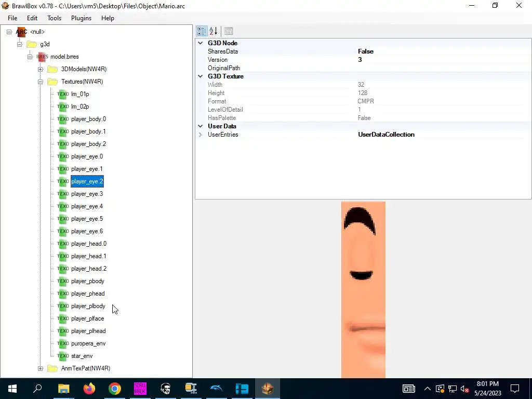The image size is (532, 399).
Task: Click the eye texture preview image
Action: pyautogui.click(x=363, y=290)
